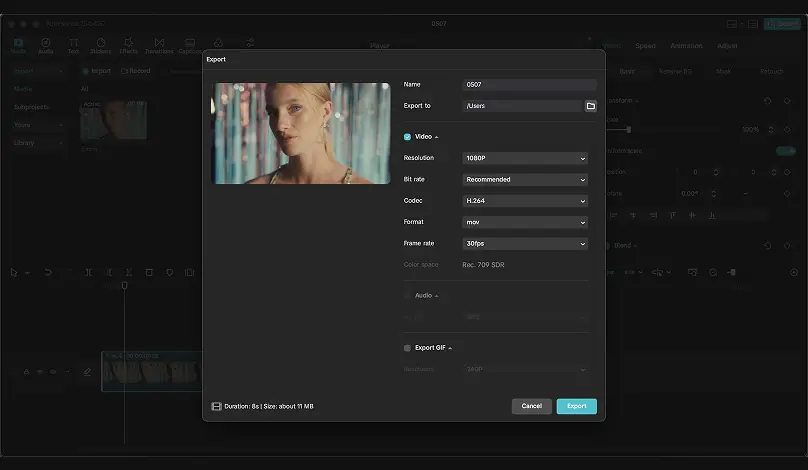Click the Scale stepper arrows beside 100%

click(771, 129)
